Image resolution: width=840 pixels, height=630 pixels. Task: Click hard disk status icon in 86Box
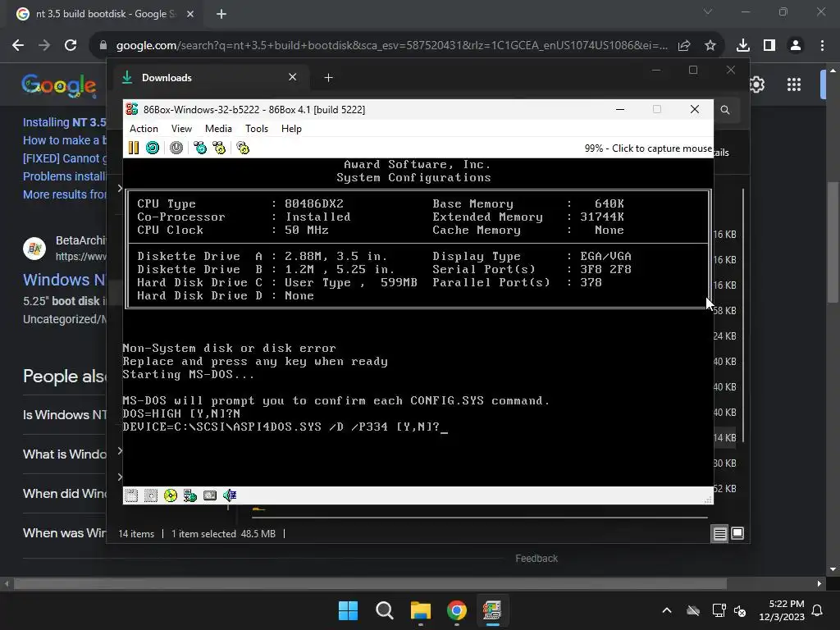[x=210, y=495]
